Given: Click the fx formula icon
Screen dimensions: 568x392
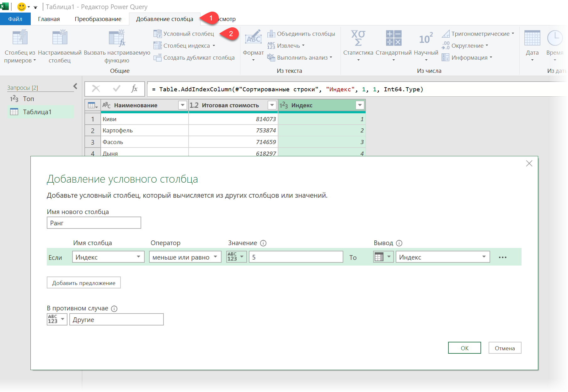Looking at the screenshot, I should pyautogui.click(x=134, y=89).
